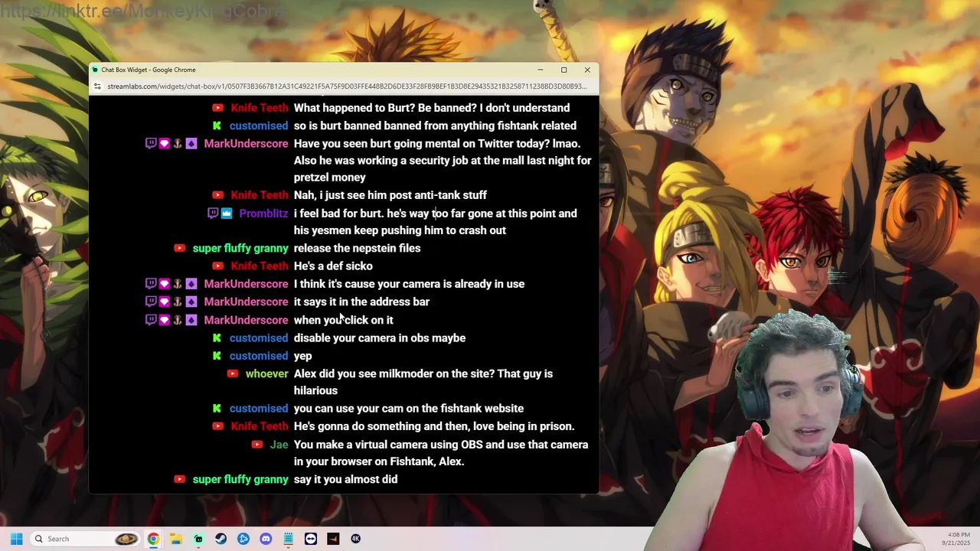Click username MarkUnderscore on 'Have you seen burt' message
This screenshot has height=551, width=980.
point(246,143)
